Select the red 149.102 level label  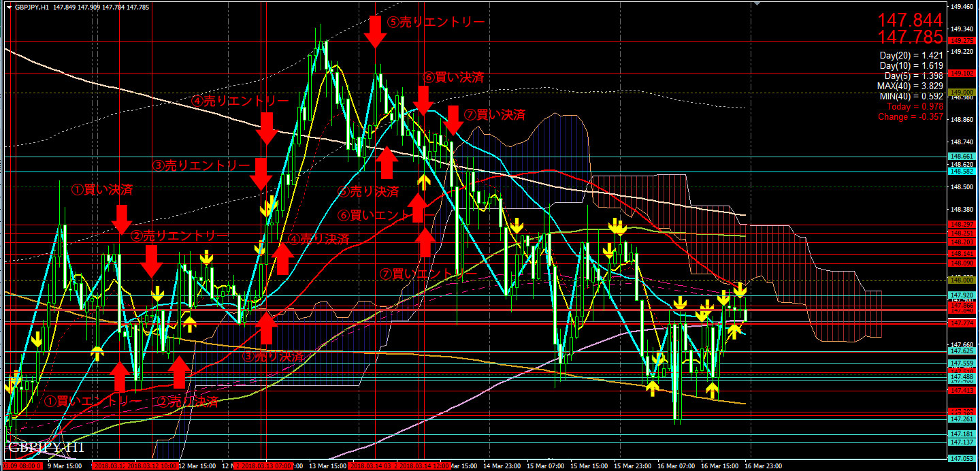[x=961, y=74]
